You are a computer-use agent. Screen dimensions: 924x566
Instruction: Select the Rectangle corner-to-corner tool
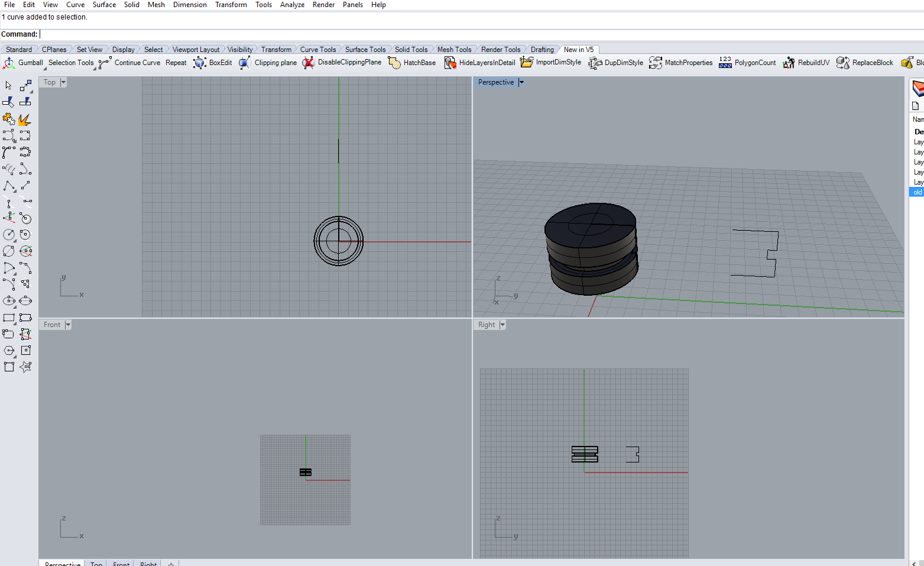[8, 318]
